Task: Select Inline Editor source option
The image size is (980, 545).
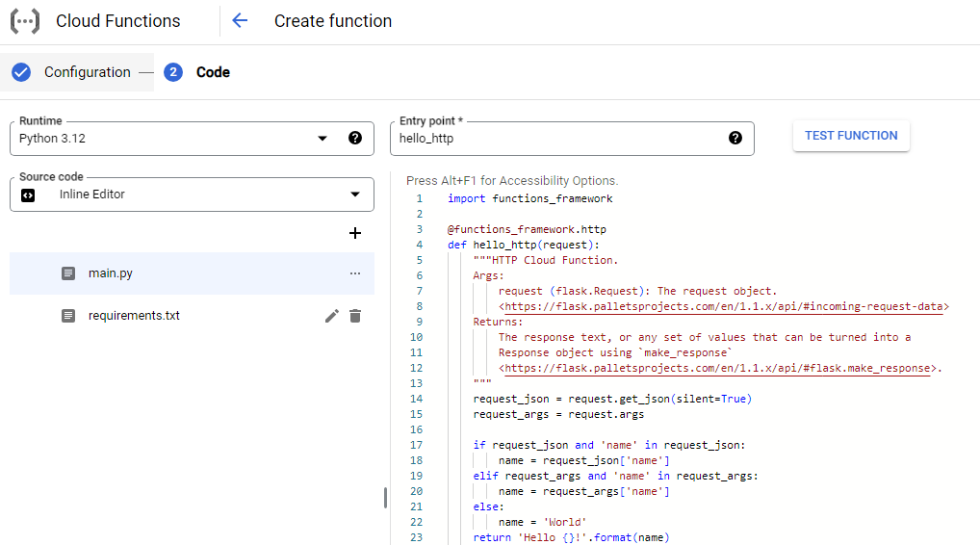Action: (x=192, y=195)
